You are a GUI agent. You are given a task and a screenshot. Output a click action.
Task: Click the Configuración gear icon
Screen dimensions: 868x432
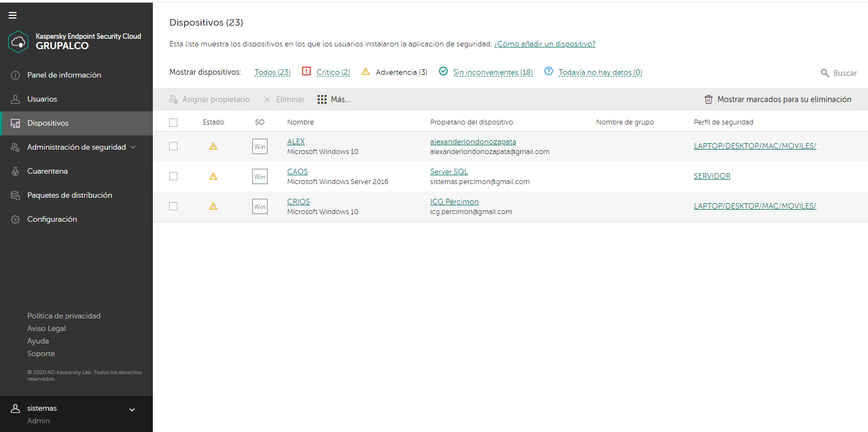pos(15,220)
